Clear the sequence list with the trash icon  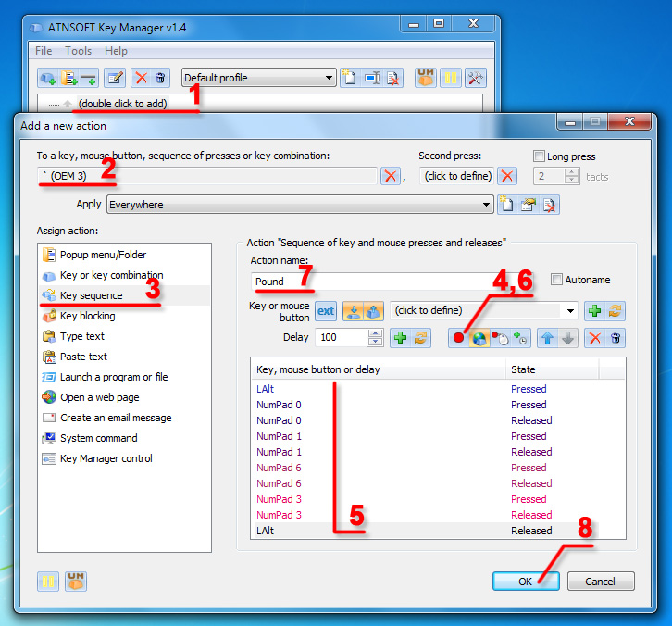pyautogui.click(x=615, y=338)
